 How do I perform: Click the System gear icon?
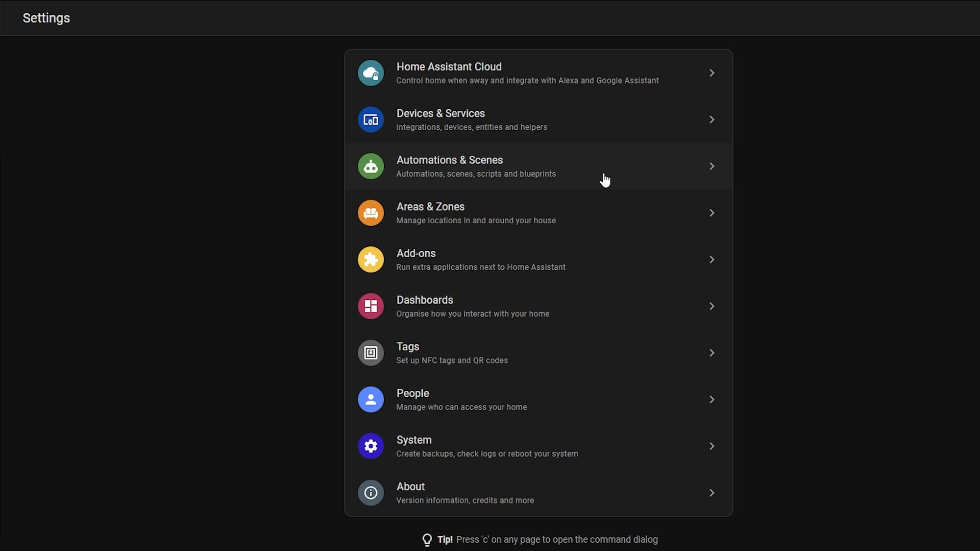370,446
